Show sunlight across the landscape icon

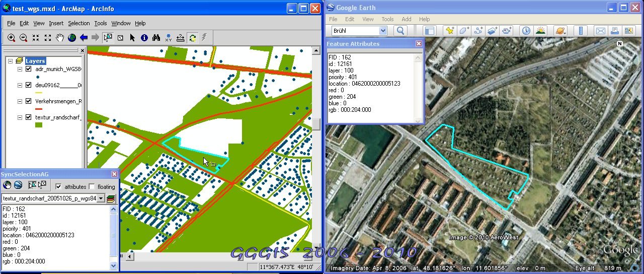click(x=540, y=31)
